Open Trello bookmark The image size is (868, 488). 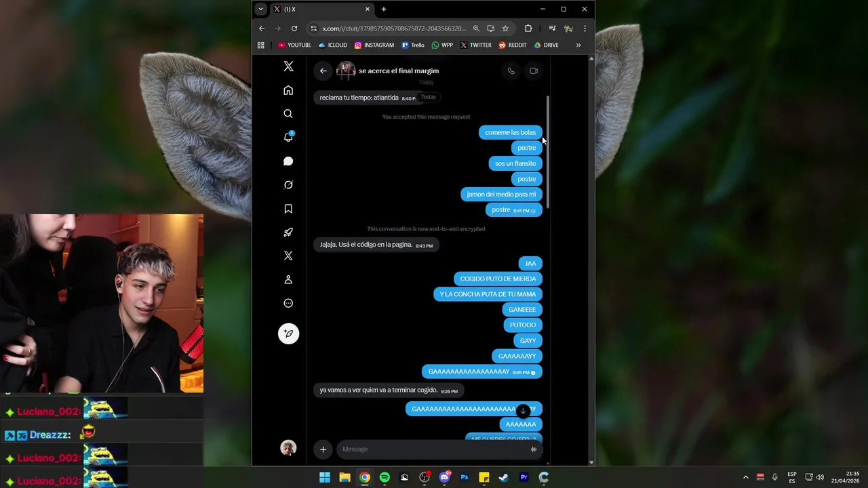(x=413, y=45)
